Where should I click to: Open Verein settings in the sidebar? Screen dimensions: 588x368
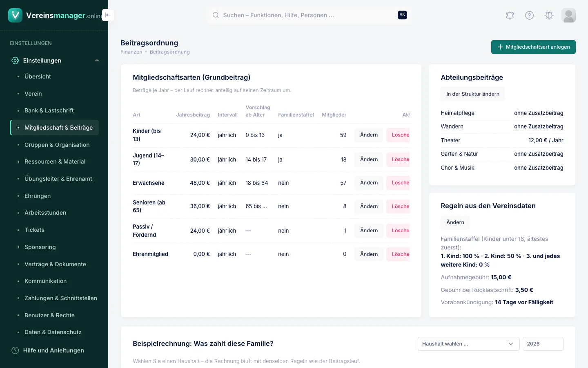tap(54, 94)
